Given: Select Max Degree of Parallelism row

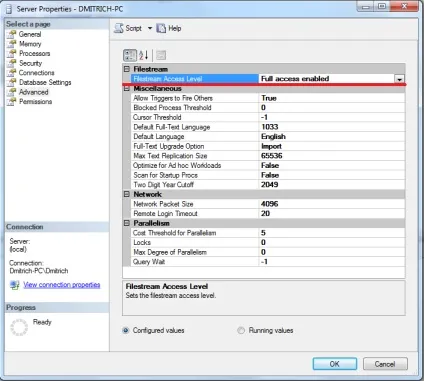Looking at the screenshot, I should point(268,252).
